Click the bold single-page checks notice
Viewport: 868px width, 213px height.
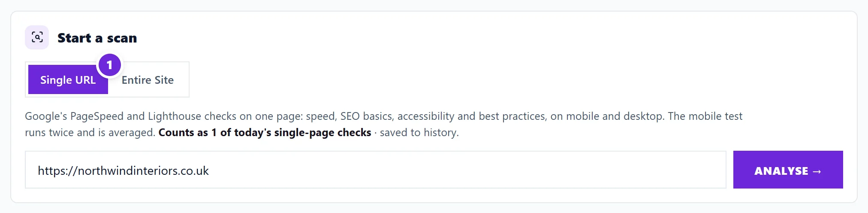pyautogui.click(x=265, y=132)
